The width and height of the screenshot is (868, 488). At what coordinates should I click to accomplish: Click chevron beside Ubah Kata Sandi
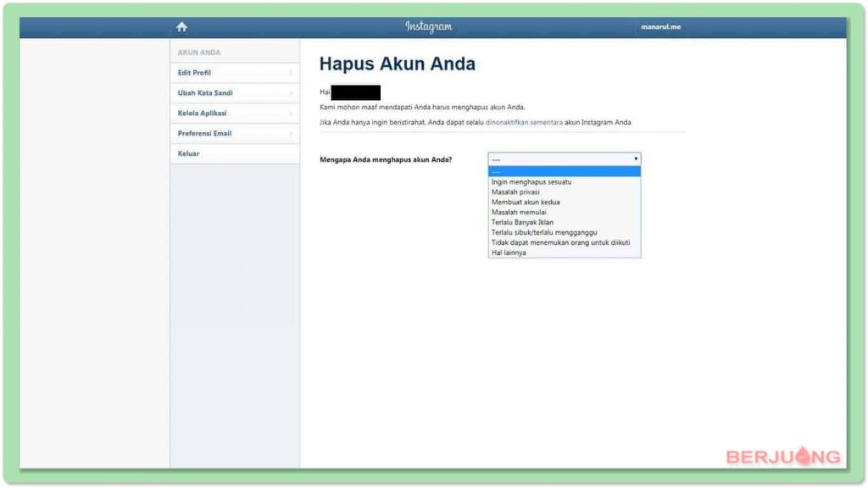(x=292, y=93)
